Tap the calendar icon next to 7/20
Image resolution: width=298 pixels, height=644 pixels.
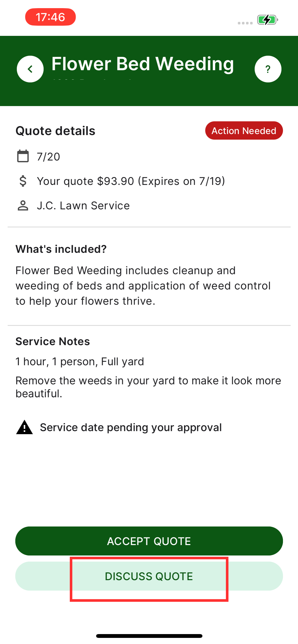pyautogui.click(x=23, y=156)
